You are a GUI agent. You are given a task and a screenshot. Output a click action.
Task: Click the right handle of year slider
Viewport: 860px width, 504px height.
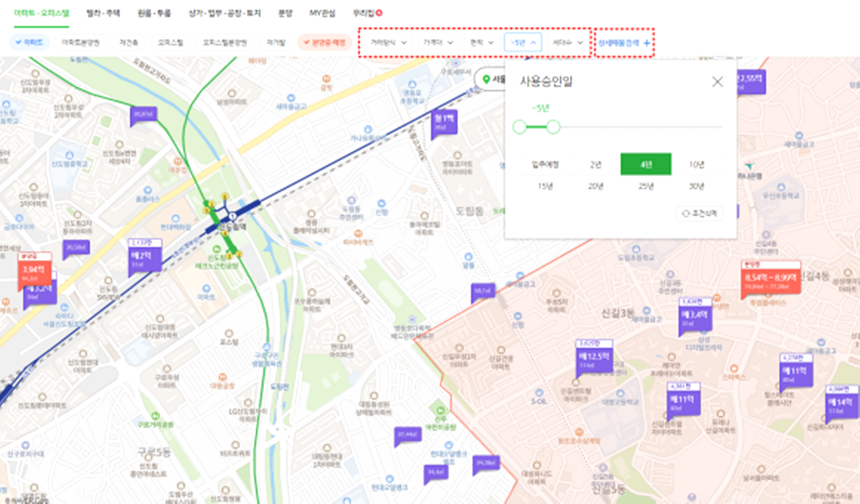[553, 127]
